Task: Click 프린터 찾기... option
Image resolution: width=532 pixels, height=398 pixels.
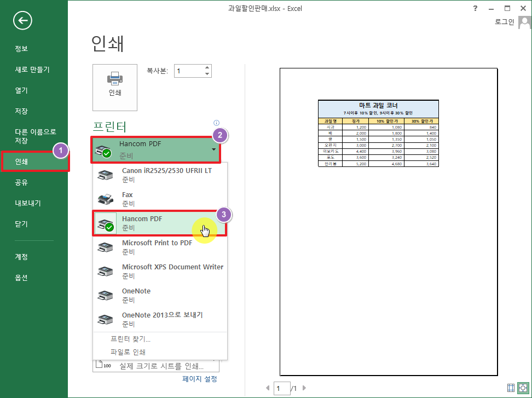Action: coord(130,339)
